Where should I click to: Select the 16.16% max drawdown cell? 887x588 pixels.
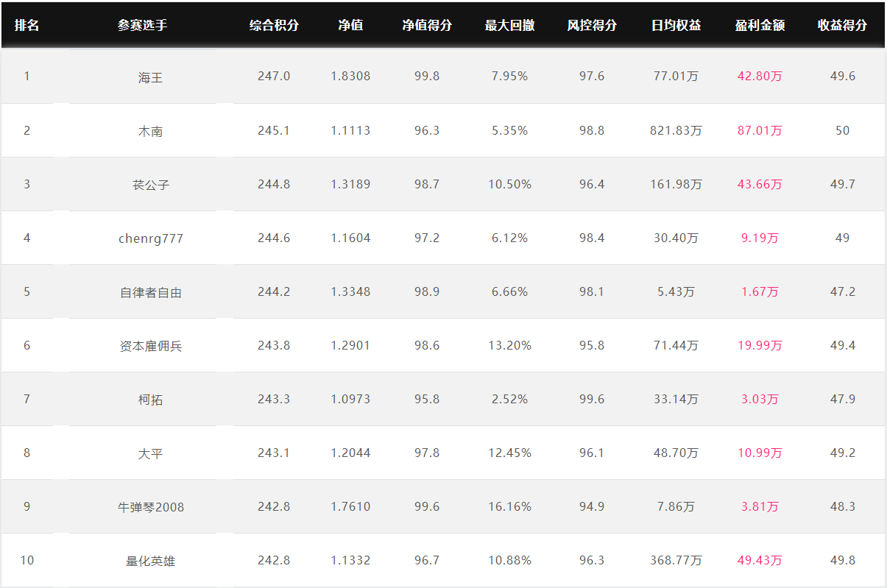(x=509, y=506)
